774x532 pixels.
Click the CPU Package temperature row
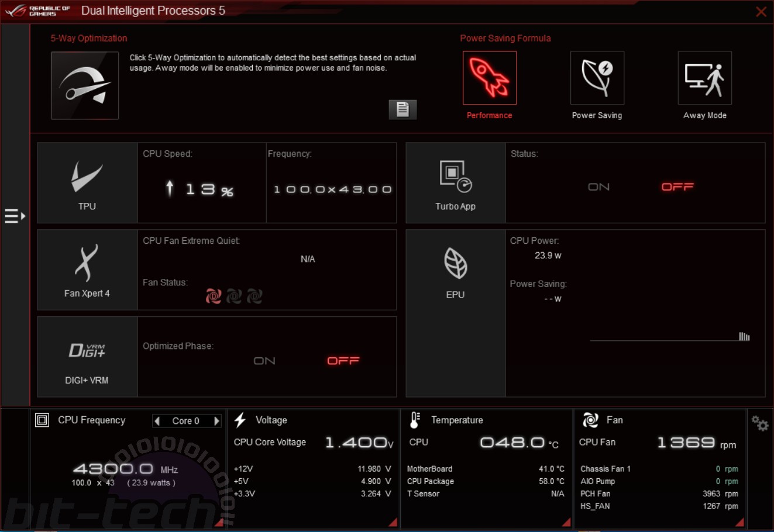486,481
